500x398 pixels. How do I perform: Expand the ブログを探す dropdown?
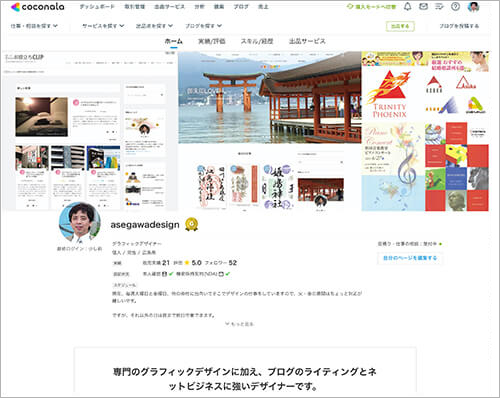pyautogui.click(x=203, y=26)
